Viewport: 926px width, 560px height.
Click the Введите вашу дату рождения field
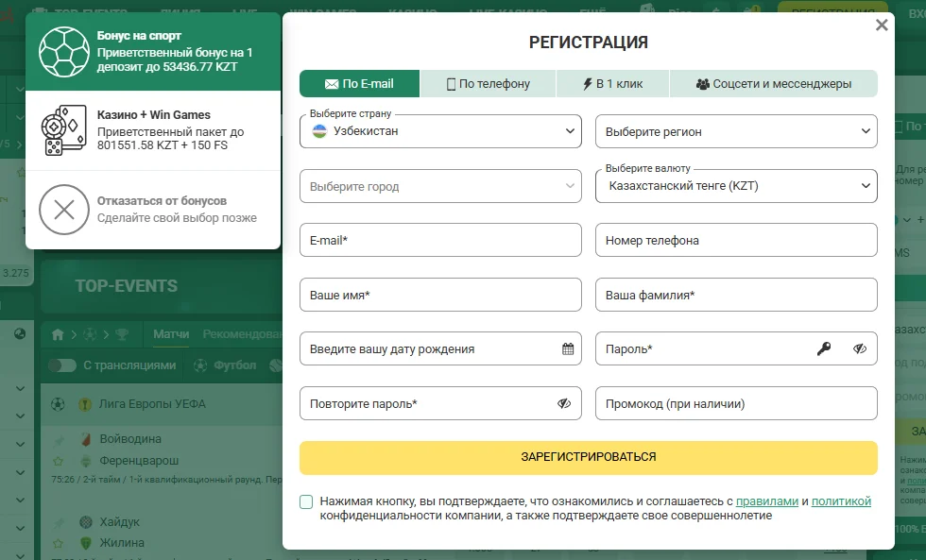coord(440,348)
